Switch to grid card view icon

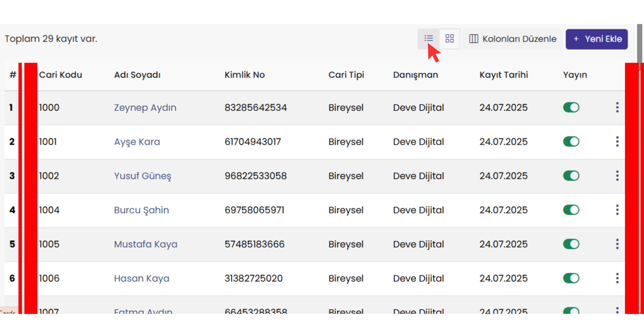click(x=449, y=39)
